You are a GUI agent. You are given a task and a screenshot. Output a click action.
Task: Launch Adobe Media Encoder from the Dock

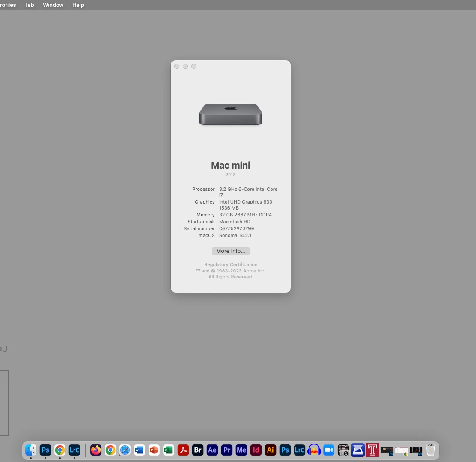point(241,450)
